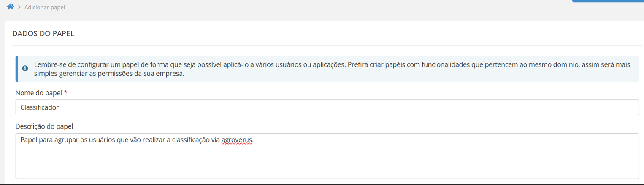The image size is (644, 185).
Task: Click the empty area inside the description box
Action: pyautogui.click(x=327, y=164)
